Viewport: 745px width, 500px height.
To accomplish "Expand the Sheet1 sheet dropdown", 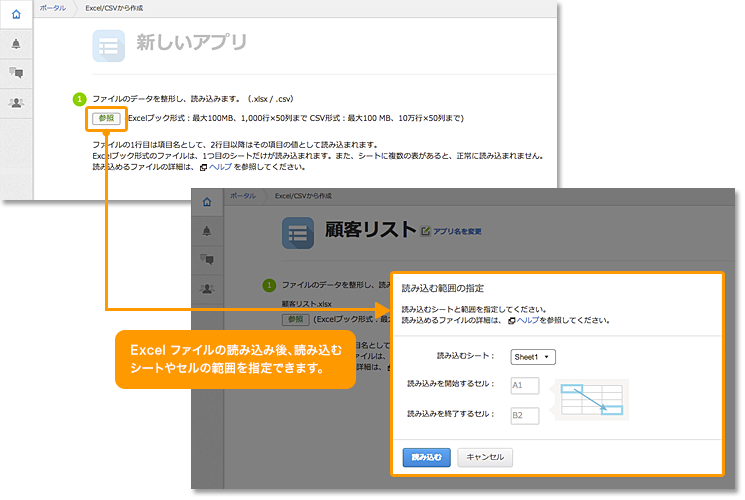I will 533,356.
